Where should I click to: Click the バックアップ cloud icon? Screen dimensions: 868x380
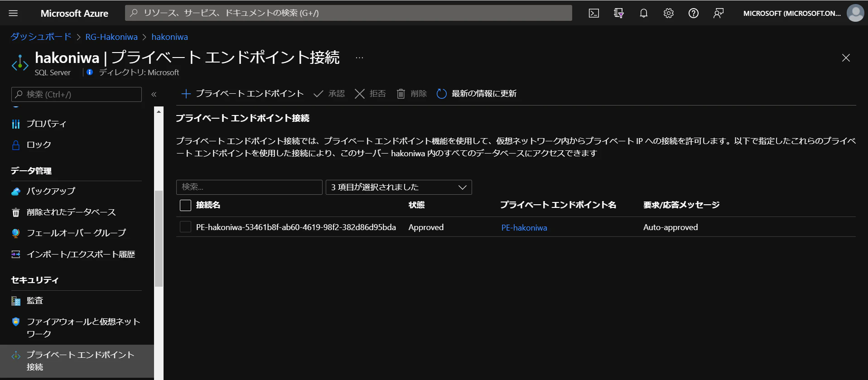pyautogui.click(x=16, y=191)
